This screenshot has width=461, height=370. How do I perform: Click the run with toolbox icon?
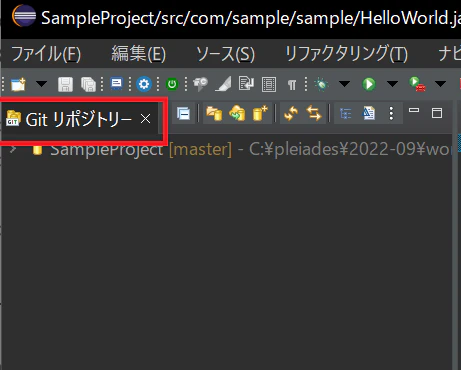point(417,84)
